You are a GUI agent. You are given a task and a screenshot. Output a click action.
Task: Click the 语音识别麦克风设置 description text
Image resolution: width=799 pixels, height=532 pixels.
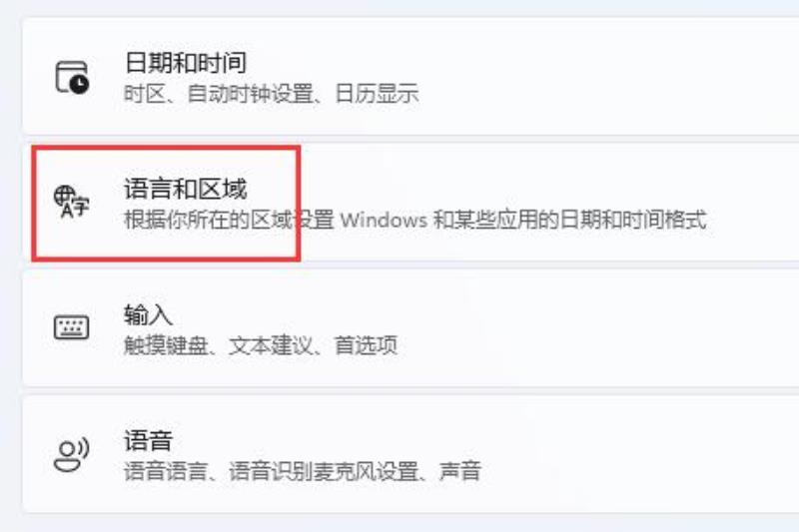(323, 471)
